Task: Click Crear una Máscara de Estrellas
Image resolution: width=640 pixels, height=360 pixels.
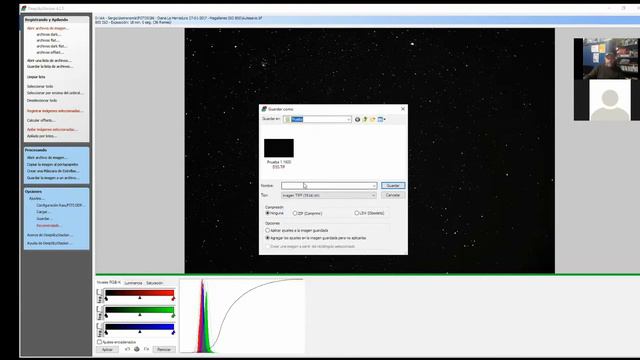Action: (x=53, y=171)
